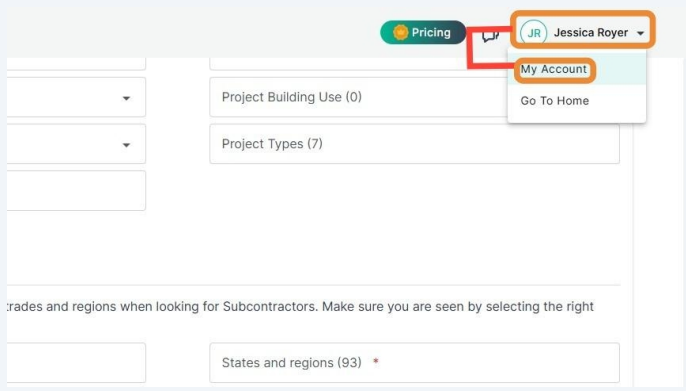Click the partially hidden field at top left

[76, 64]
